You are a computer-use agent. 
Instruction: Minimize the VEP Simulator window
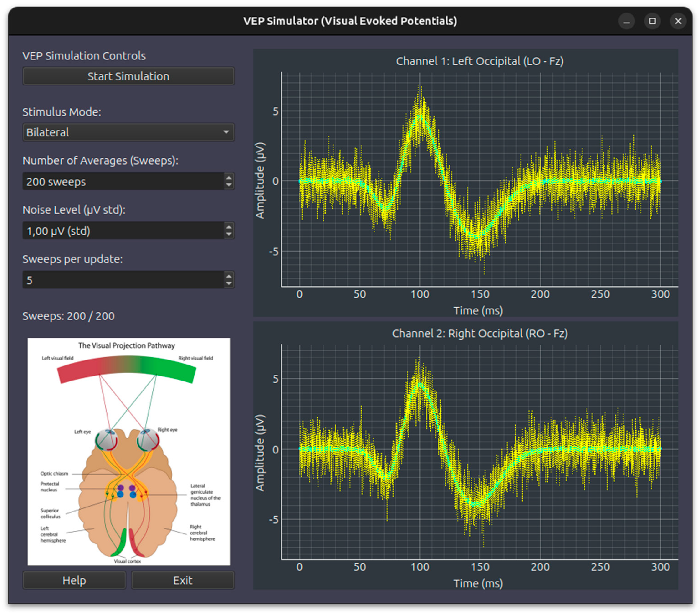pyautogui.click(x=626, y=21)
